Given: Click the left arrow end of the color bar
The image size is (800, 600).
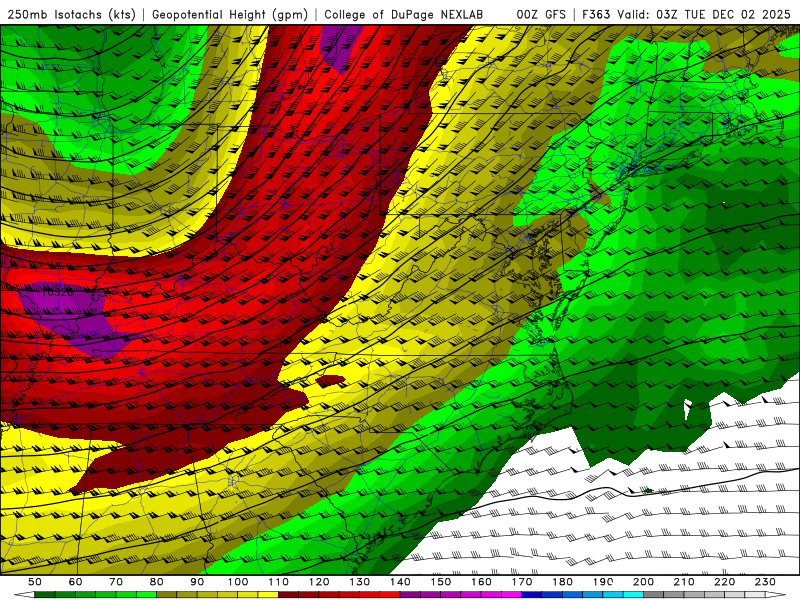Looking at the screenshot, I should click(x=24, y=595).
